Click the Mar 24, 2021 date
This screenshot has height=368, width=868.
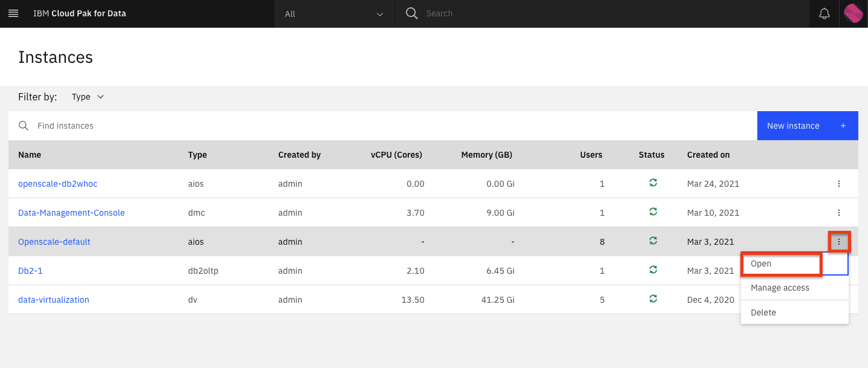[x=713, y=184]
